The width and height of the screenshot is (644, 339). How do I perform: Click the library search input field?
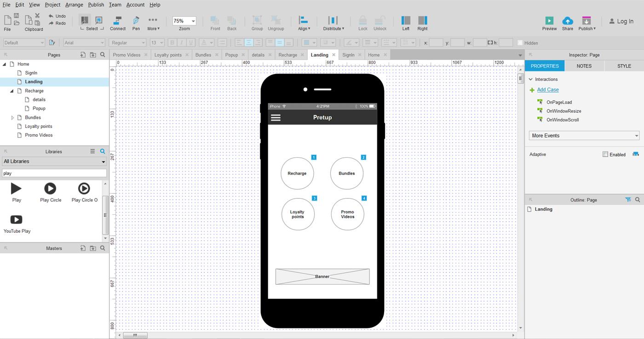[54, 173]
